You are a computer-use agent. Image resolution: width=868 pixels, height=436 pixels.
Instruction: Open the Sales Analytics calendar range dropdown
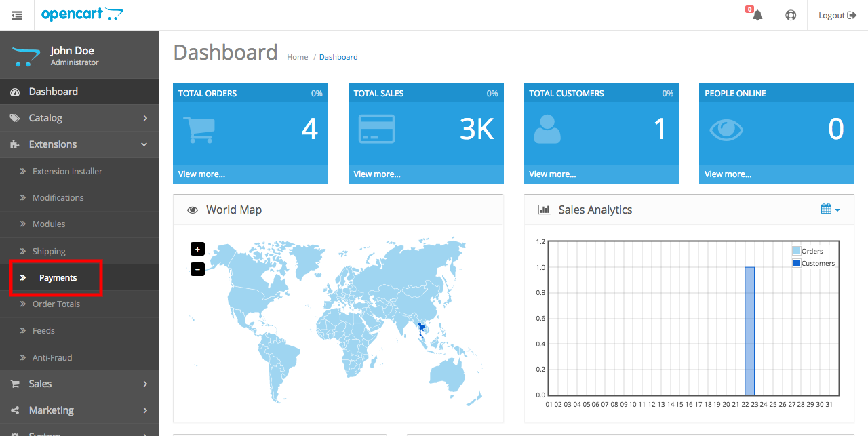point(830,210)
